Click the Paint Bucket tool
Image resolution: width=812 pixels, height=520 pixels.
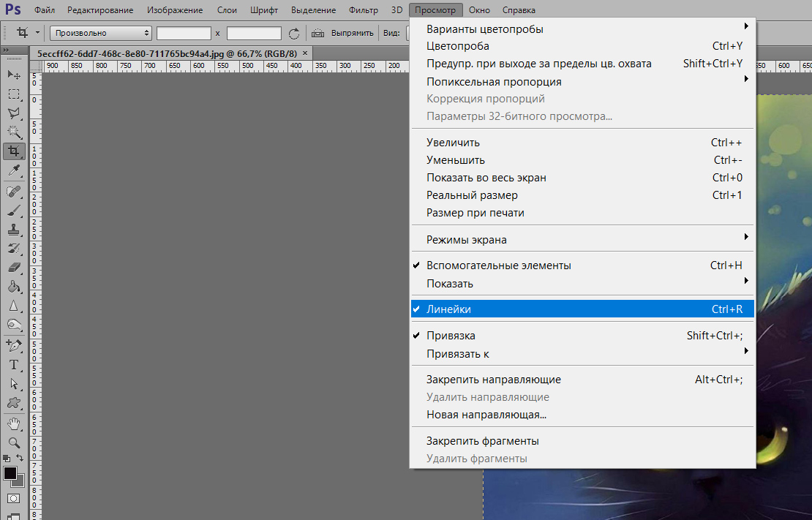coord(14,287)
